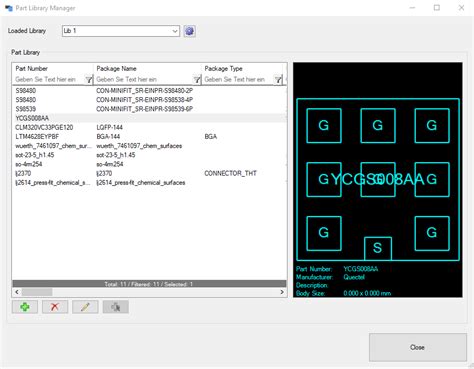Open the Package Name column filter icon
The width and height of the screenshot is (474, 369).
197,79
